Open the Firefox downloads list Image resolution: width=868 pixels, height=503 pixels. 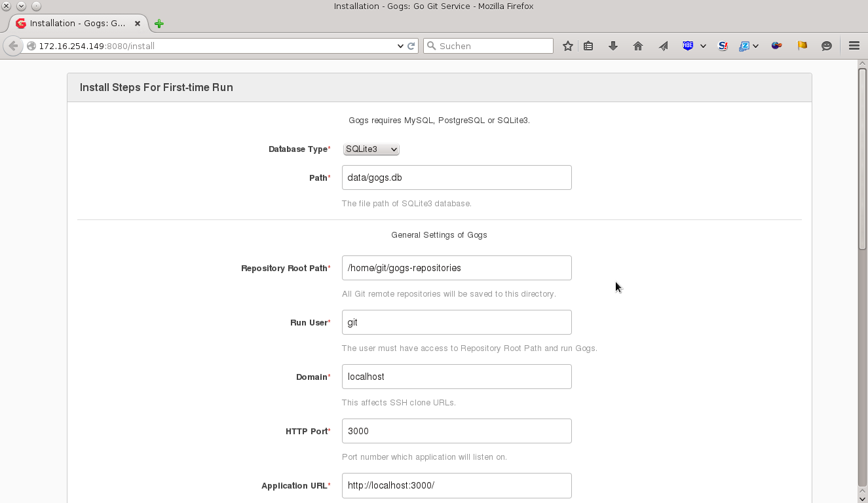coord(613,46)
